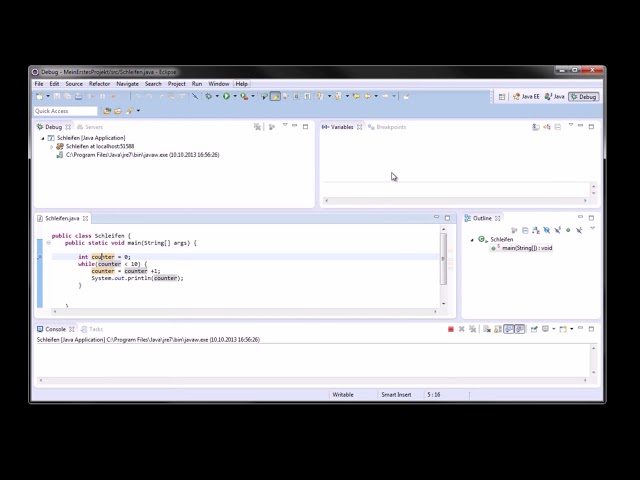Toggle Mark Occurrences highlighter button
This screenshot has width=640, height=480.
click(x=276, y=96)
